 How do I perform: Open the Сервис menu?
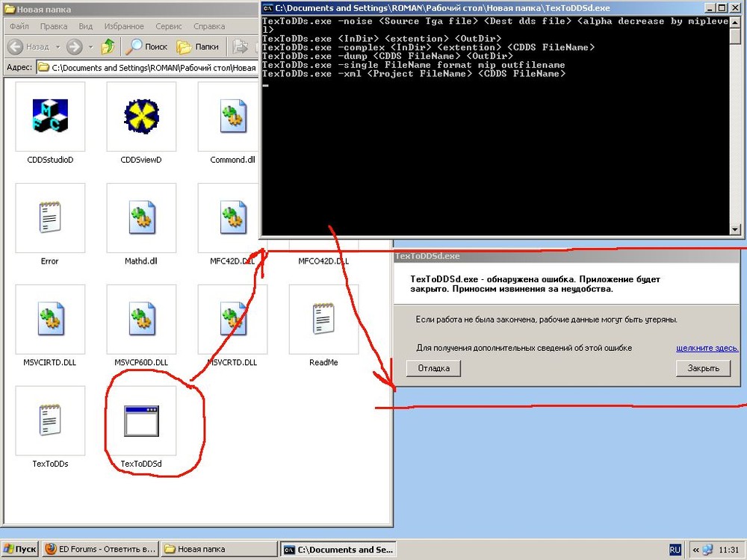pos(169,26)
